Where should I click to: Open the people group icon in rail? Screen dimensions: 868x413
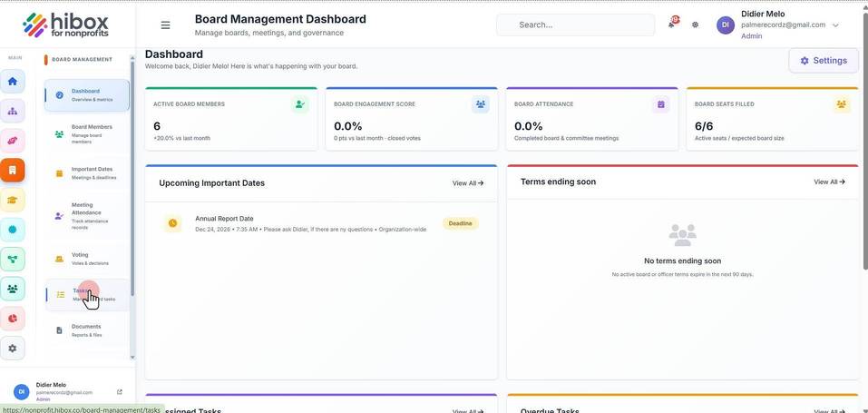point(13,289)
